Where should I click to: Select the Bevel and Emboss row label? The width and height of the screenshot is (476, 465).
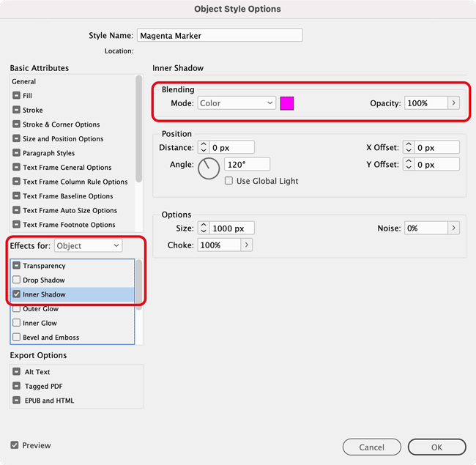(x=51, y=337)
